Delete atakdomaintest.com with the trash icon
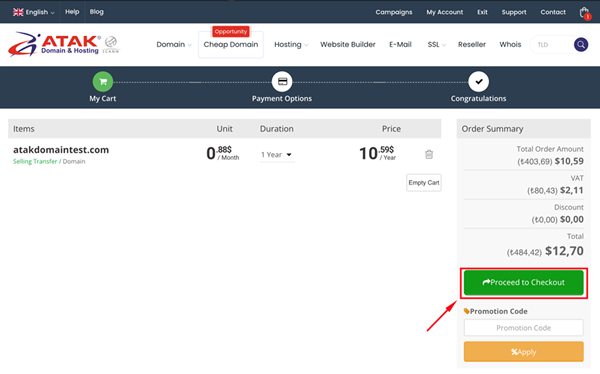This screenshot has height=374, width=600. coord(429,154)
